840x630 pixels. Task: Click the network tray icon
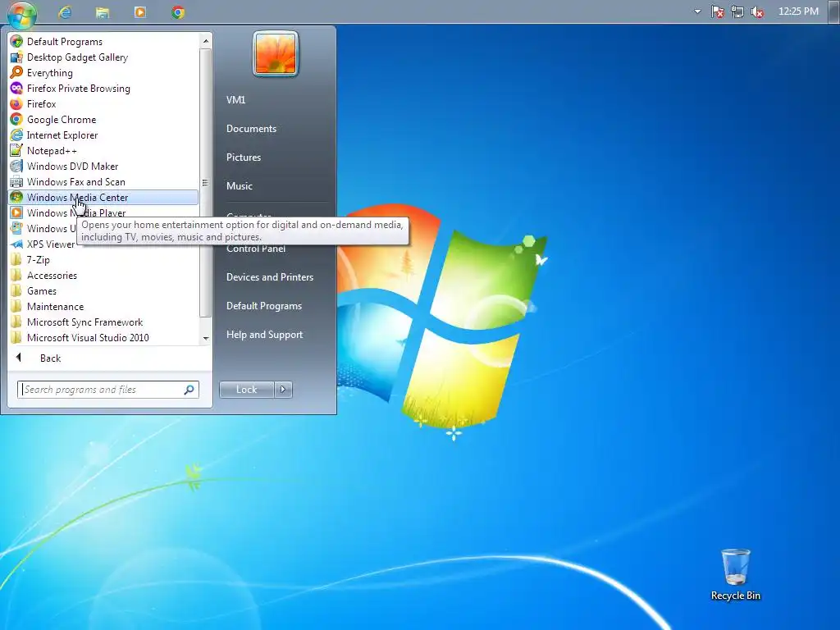coord(737,11)
